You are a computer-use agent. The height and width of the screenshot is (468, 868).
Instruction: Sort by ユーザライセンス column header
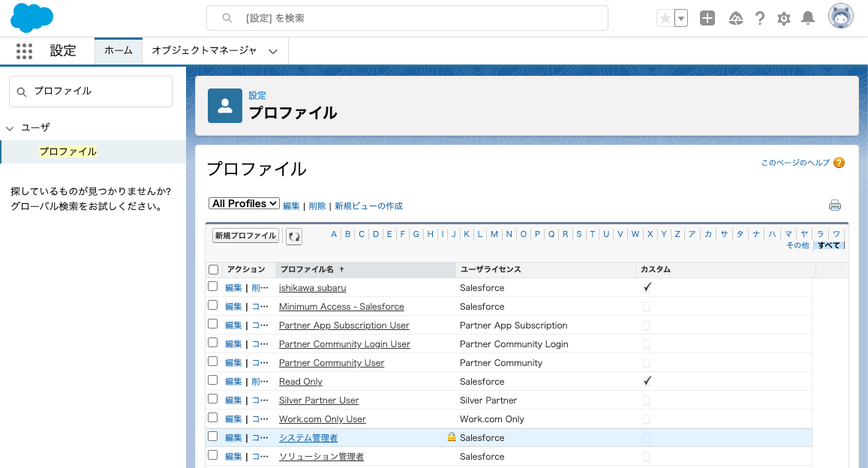pyautogui.click(x=491, y=269)
